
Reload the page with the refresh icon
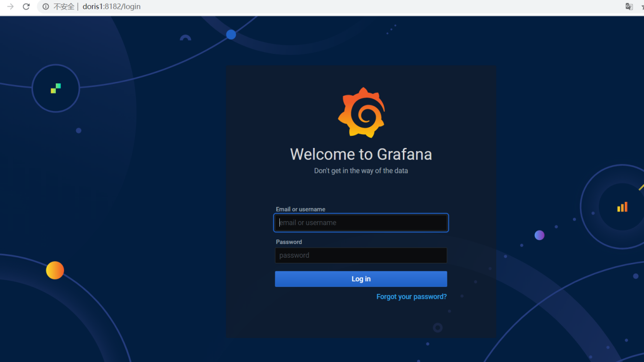coord(26,7)
